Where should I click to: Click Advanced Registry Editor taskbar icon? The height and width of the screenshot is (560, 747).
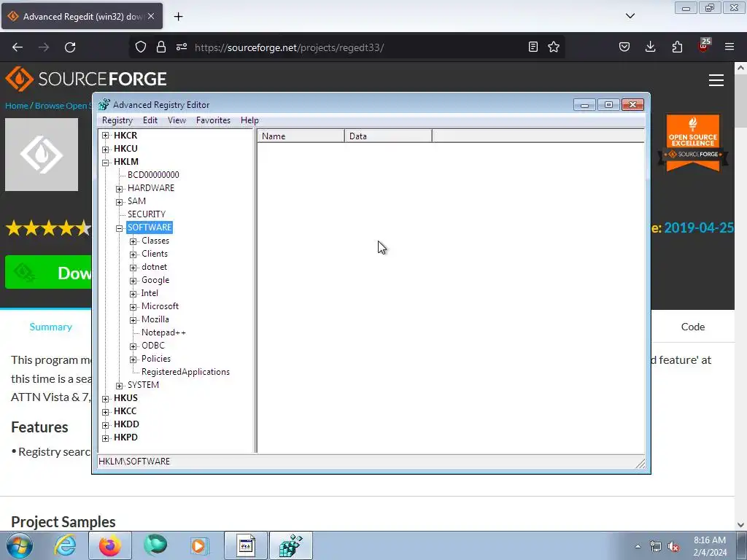click(x=291, y=545)
